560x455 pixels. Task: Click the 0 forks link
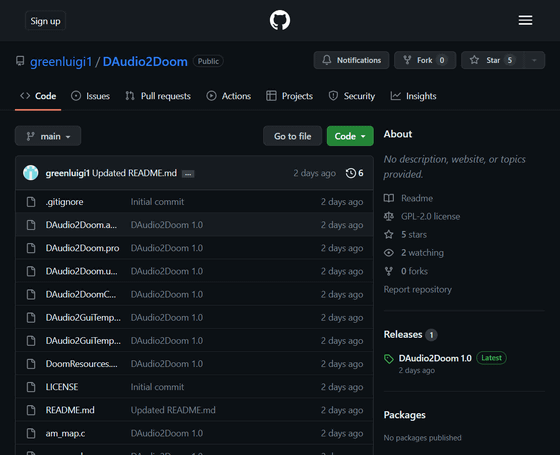tap(414, 271)
